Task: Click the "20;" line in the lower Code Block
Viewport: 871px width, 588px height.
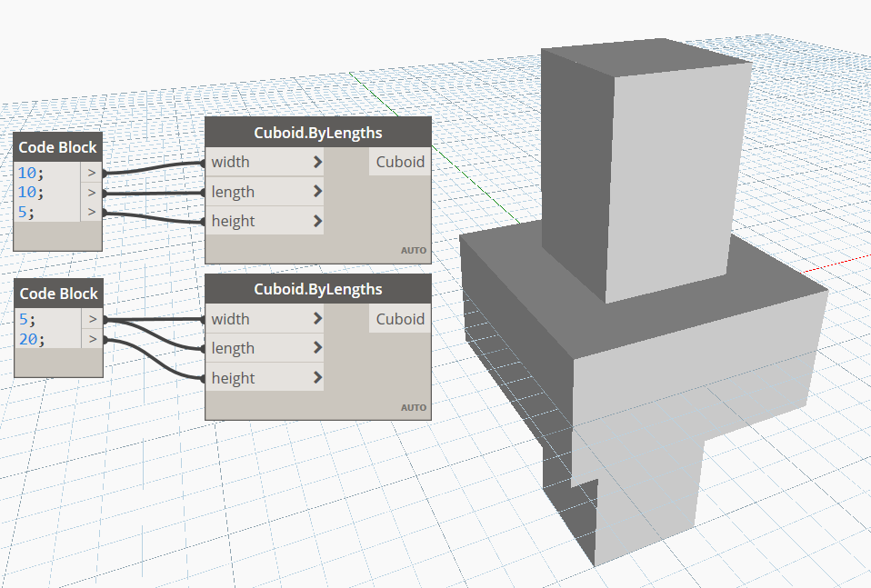Action: (x=32, y=339)
